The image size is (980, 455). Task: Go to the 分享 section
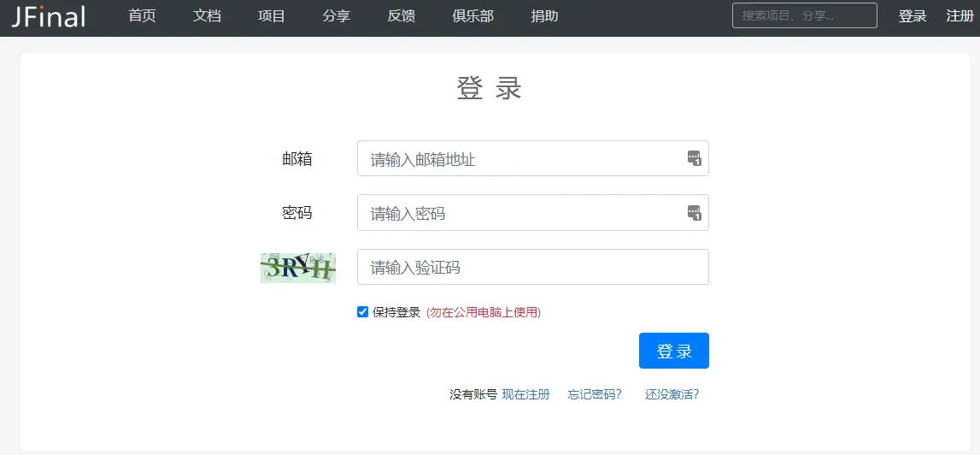point(337,16)
